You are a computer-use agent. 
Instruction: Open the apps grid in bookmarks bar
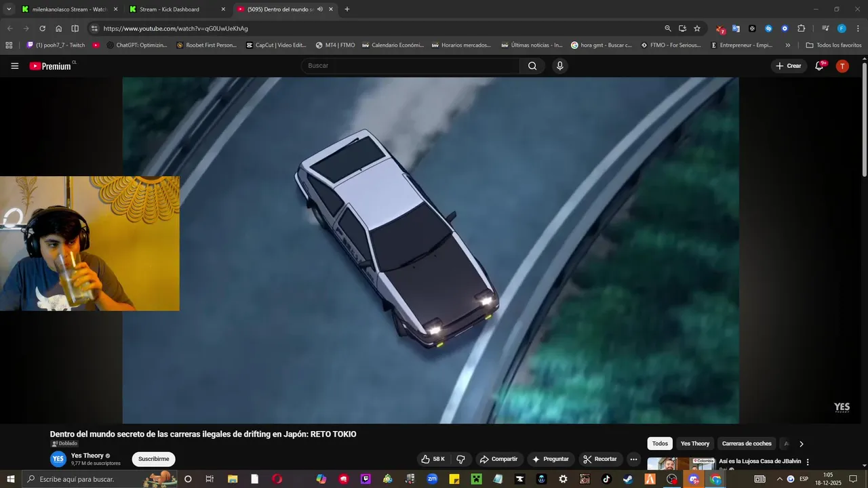[9, 45]
